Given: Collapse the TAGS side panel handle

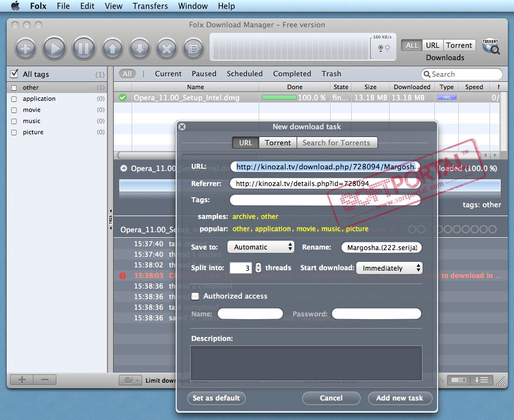Looking at the screenshot, I should point(110,219).
